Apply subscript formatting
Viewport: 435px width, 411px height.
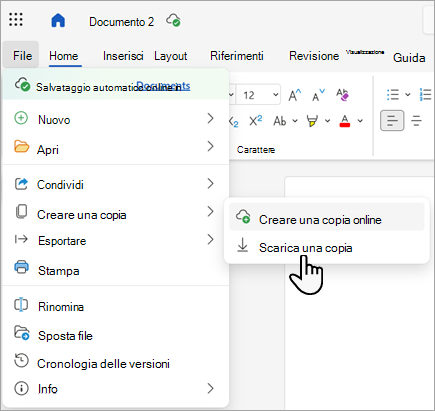point(234,121)
